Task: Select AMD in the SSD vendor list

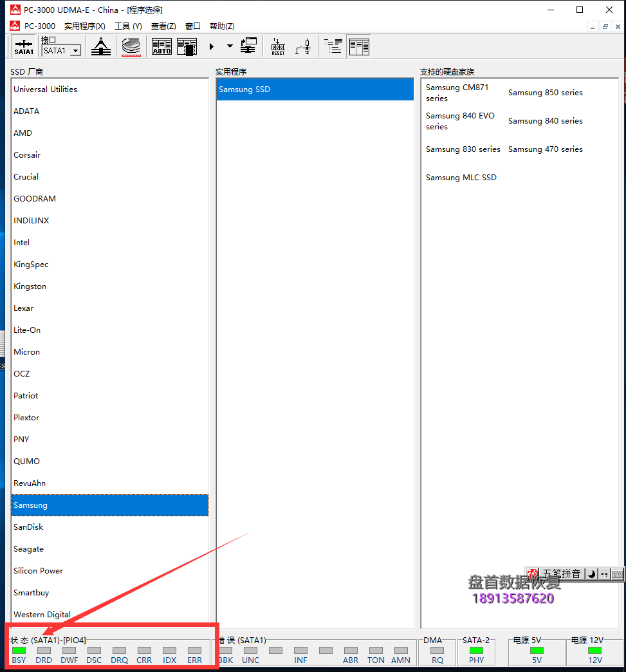Action: [x=110, y=133]
